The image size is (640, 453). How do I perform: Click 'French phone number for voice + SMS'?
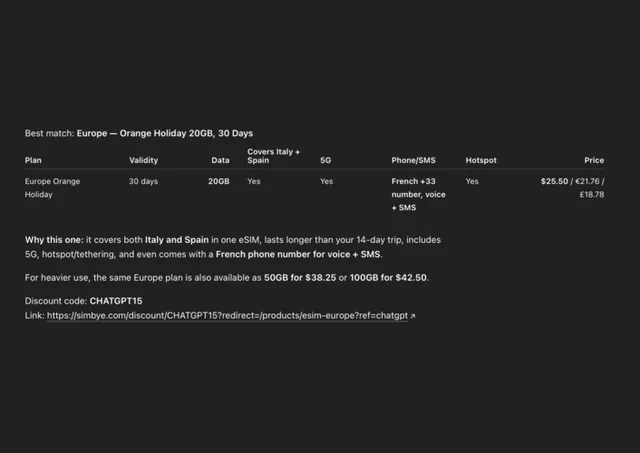[x=298, y=255]
